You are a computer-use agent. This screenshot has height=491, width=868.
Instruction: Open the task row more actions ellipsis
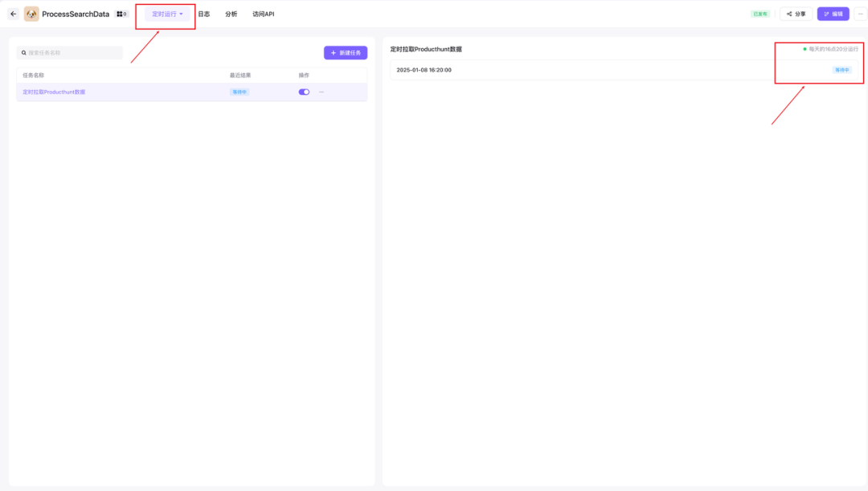(321, 92)
